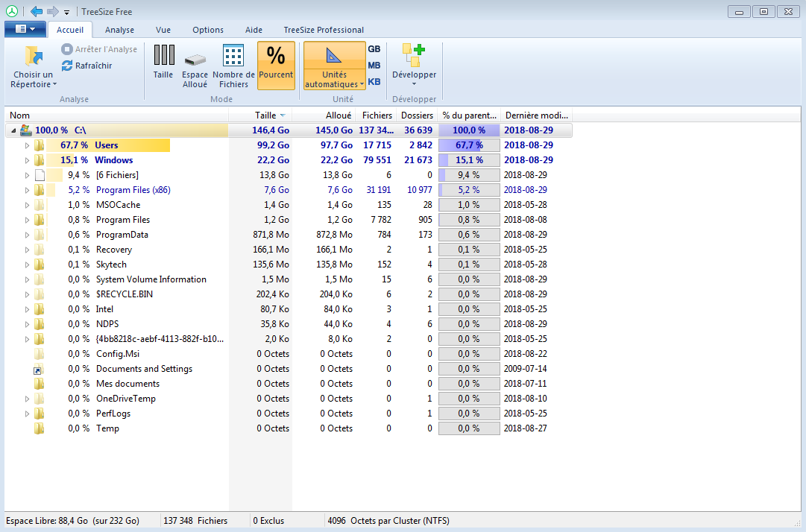Select the Program Files (x86) row
Image resolution: width=806 pixels, height=532 pixels.
point(133,190)
